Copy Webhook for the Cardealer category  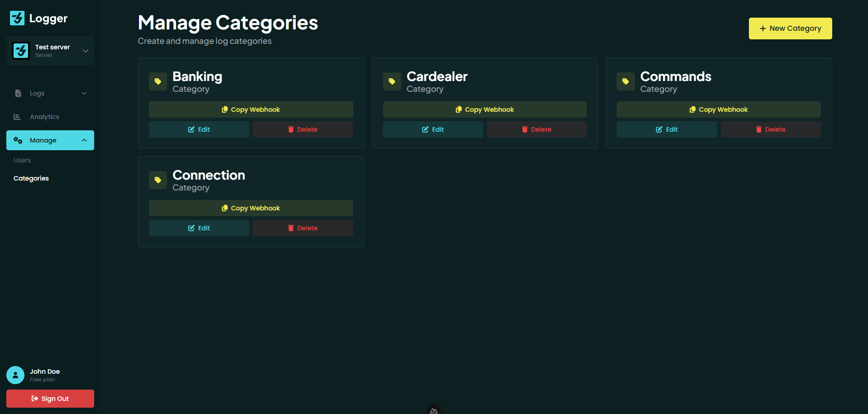click(484, 109)
